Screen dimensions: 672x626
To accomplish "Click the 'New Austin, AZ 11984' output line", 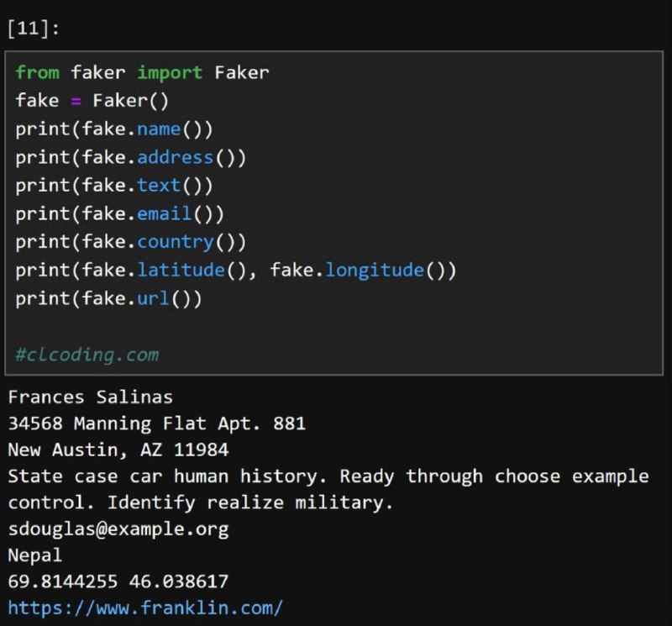I will [118, 450].
